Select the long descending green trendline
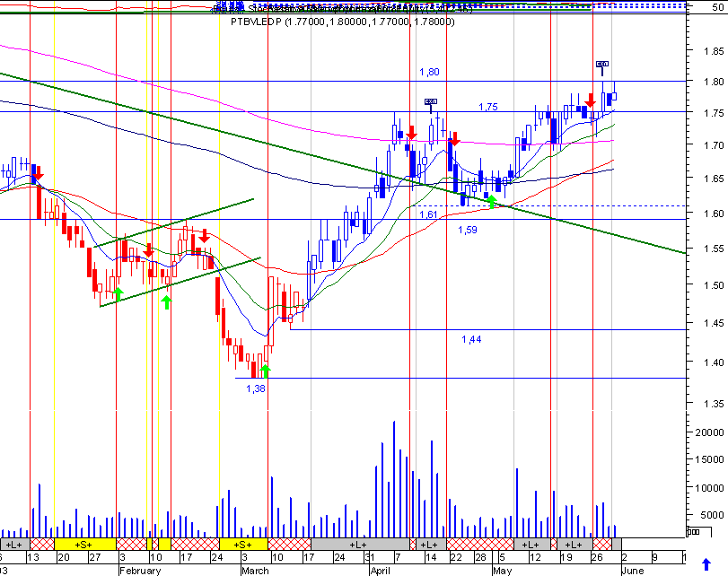This screenshot has width=728, height=576. coord(343,163)
